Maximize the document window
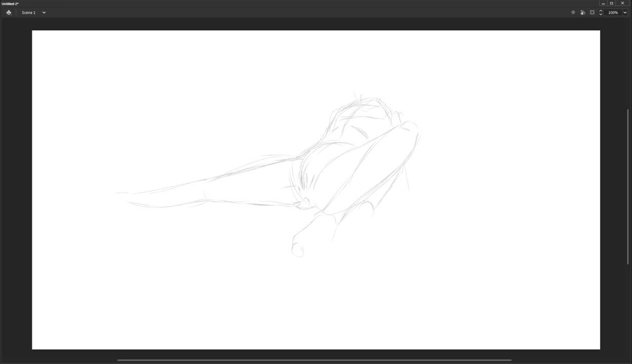632x364 pixels. 612,4
